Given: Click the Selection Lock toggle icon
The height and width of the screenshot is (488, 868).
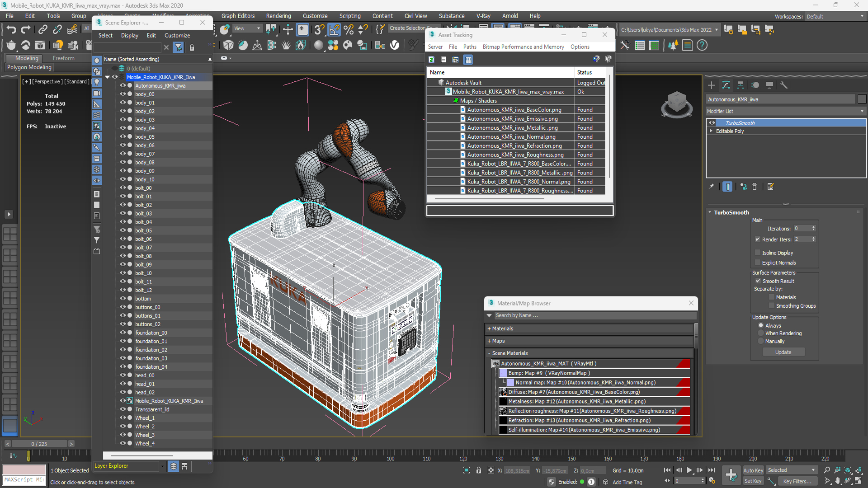Looking at the screenshot, I should (479, 470).
